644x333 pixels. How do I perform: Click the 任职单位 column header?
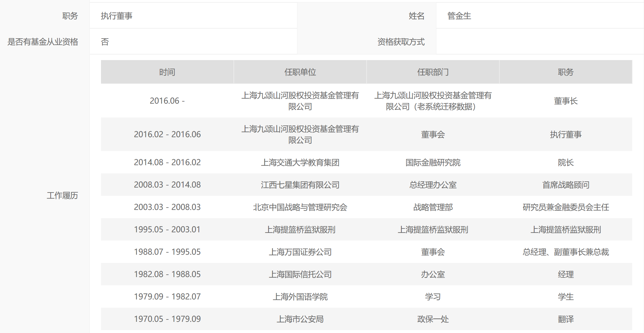point(300,72)
